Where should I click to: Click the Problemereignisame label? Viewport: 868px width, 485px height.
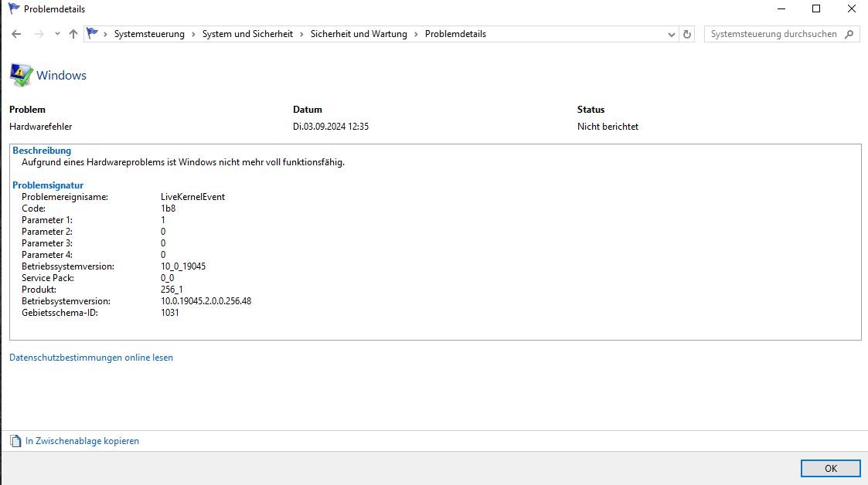tap(65, 197)
